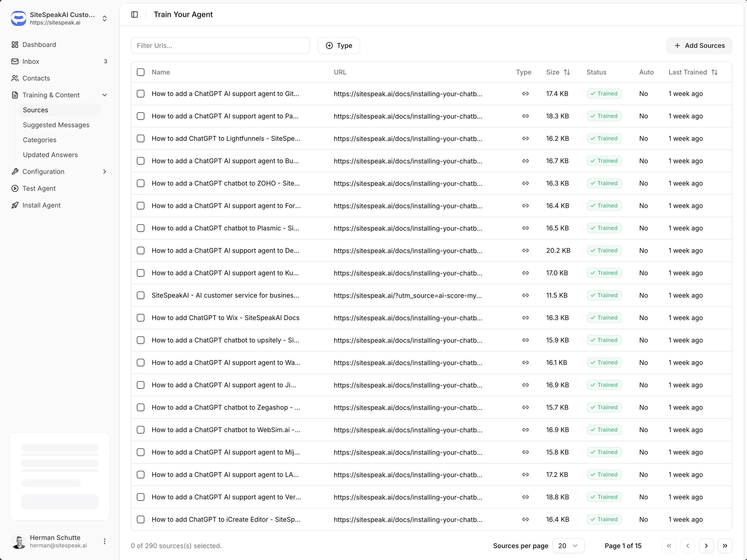Sort by Size column arrows

567,72
